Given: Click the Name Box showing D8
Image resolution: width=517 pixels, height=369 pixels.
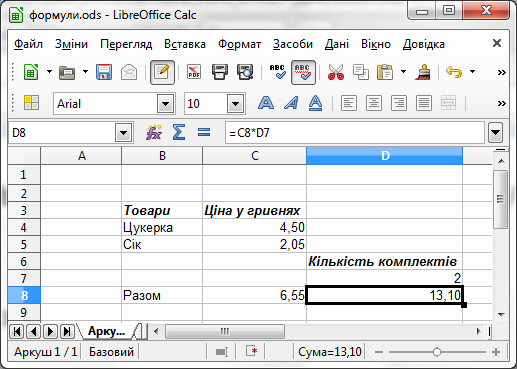Looking at the screenshot, I should (x=62, y=133).
